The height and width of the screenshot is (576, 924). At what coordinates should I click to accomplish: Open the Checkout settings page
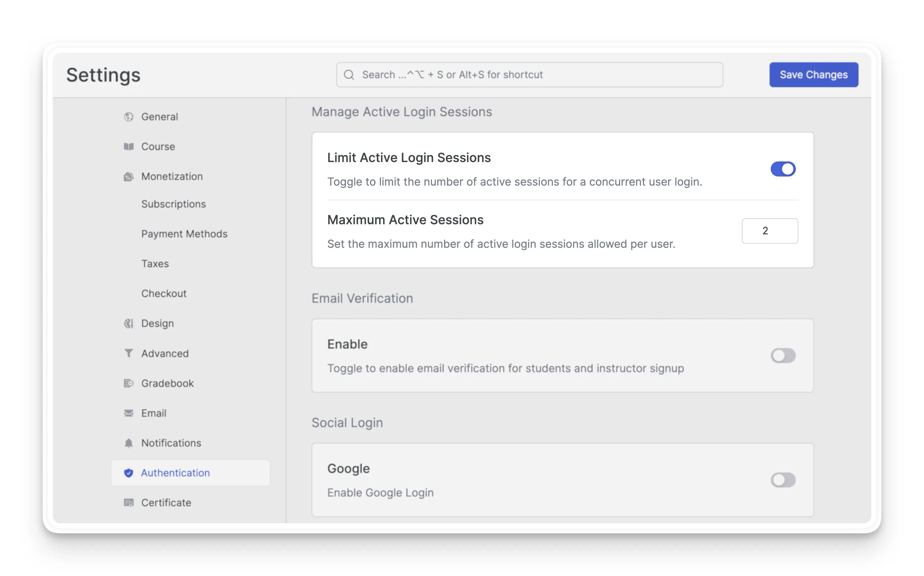point(164,293)
